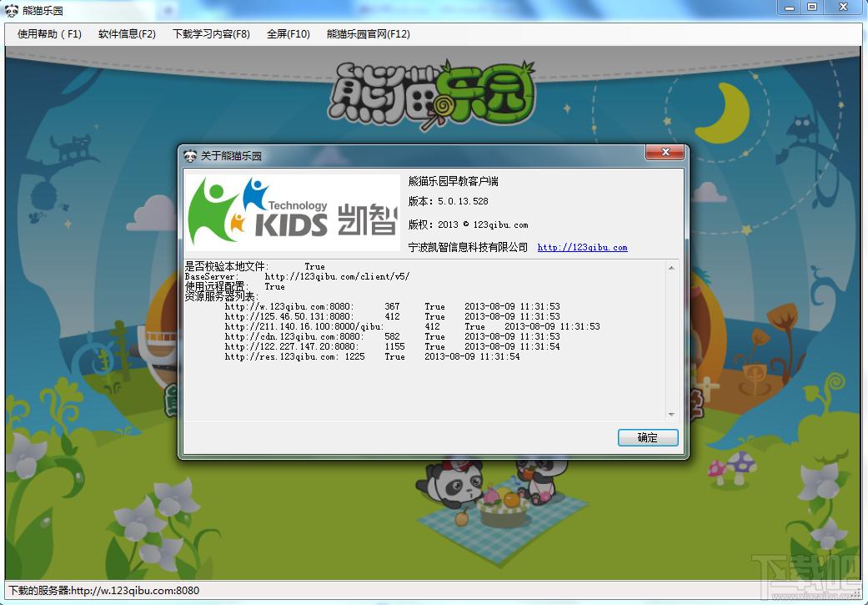Click the 使用远程配置 line
Viewport: 868px width, 605px height.
click(x=234, y=286)
